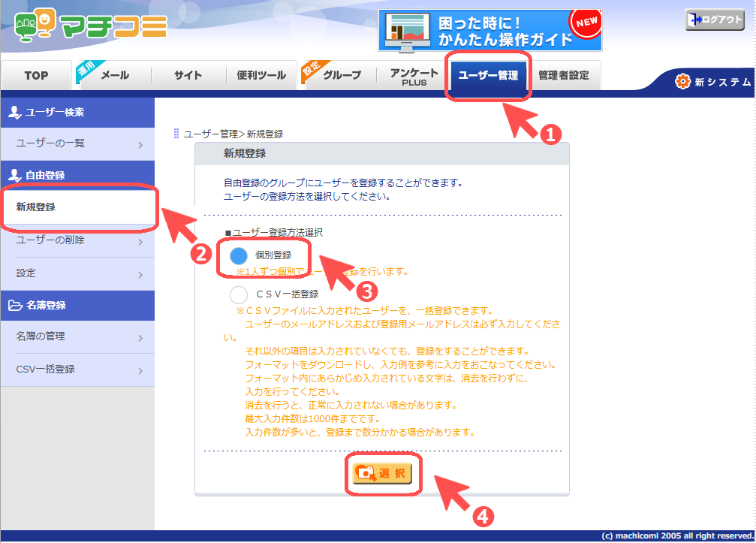Screen dimensions: 756x543
Task: Open the かんたん操作ガイド monitor banner
Action: coord(489,30)
